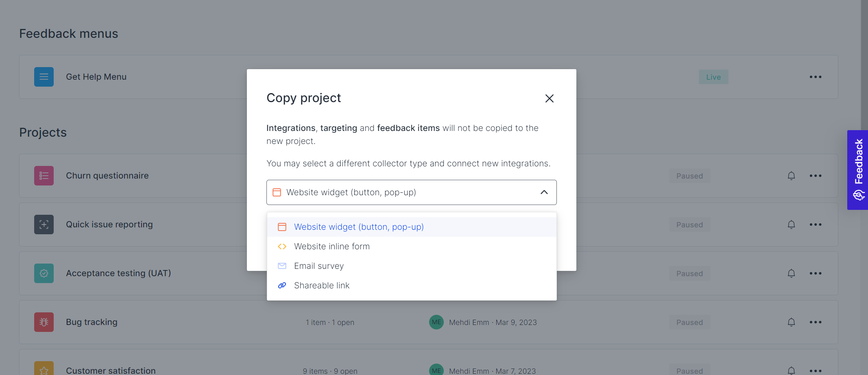The width and height of the screenshot is (868, 375).
Task: Open Quick issue reporting more options
Action: tap(815, 225)
